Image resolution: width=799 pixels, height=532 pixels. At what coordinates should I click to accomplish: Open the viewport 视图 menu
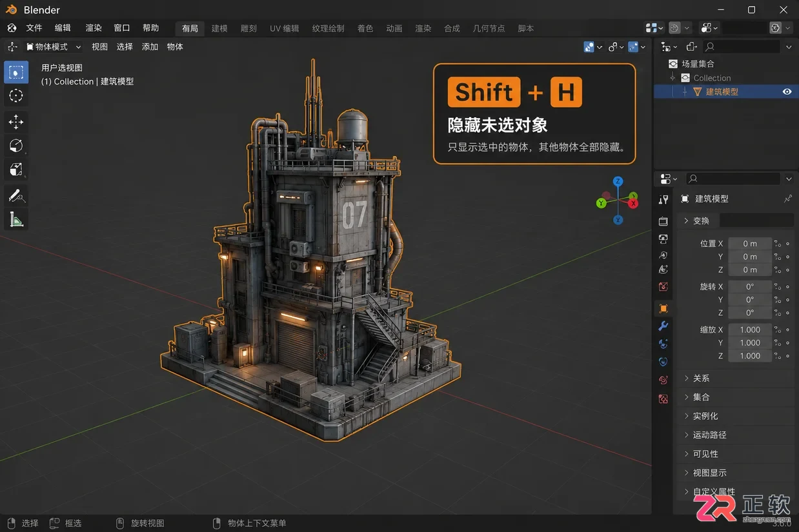(99, 46)
